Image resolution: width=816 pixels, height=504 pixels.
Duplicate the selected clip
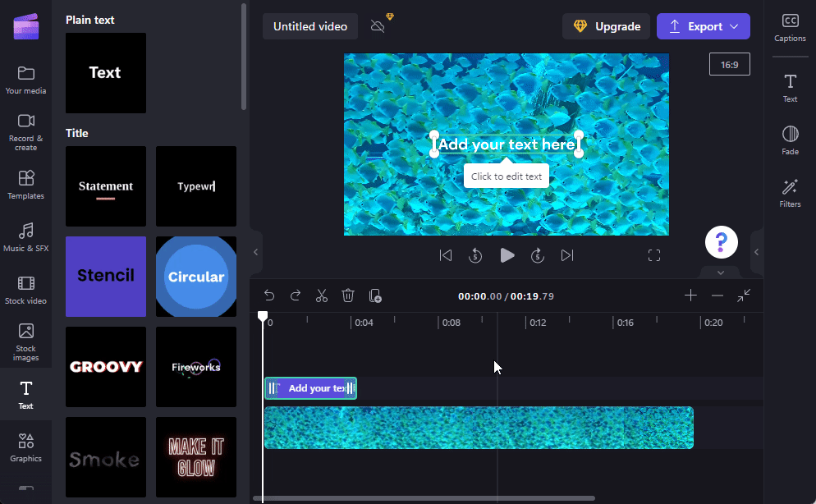(375, 295)
